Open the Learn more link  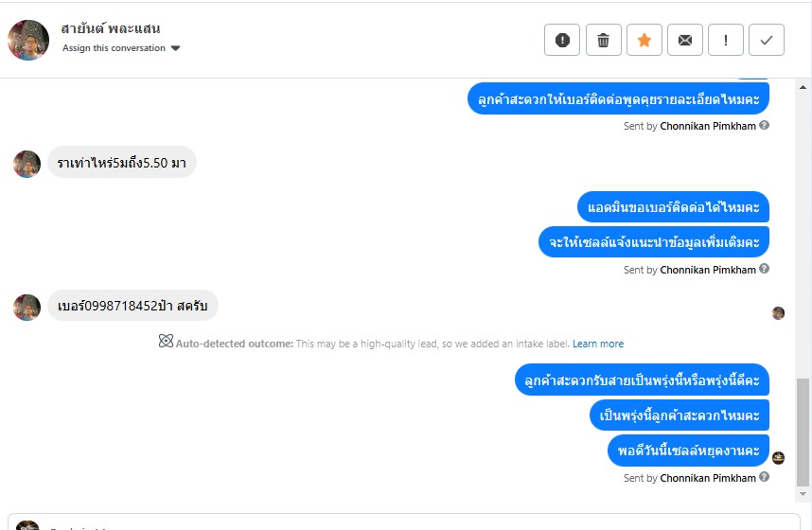(x=597, y=344)
